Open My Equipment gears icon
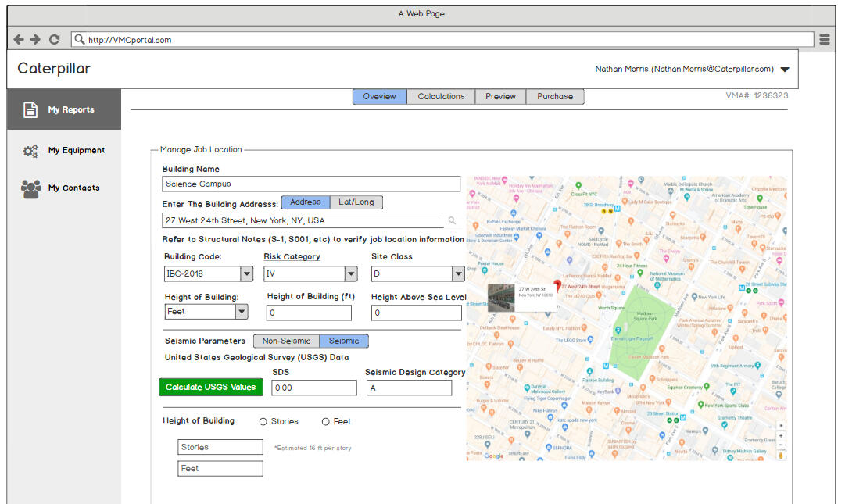The height and width of the screenshot is (504, 845). (30, 151)
